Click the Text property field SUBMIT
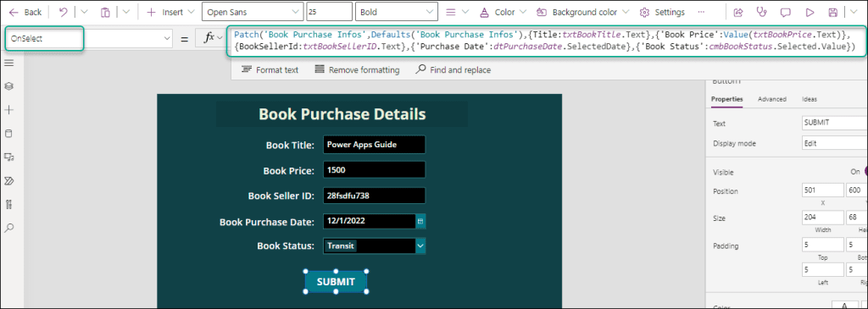This screenshot has height=309, width=868. tap(834, 124)
